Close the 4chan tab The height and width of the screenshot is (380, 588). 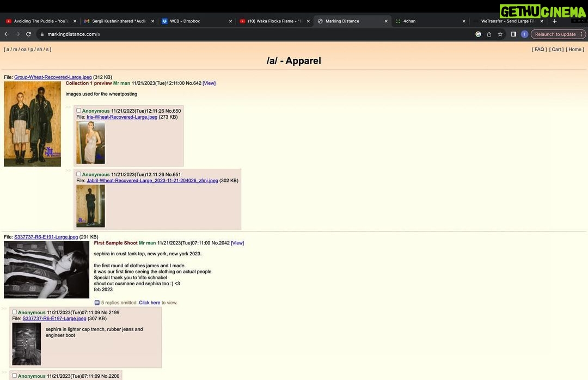[464, 21]
